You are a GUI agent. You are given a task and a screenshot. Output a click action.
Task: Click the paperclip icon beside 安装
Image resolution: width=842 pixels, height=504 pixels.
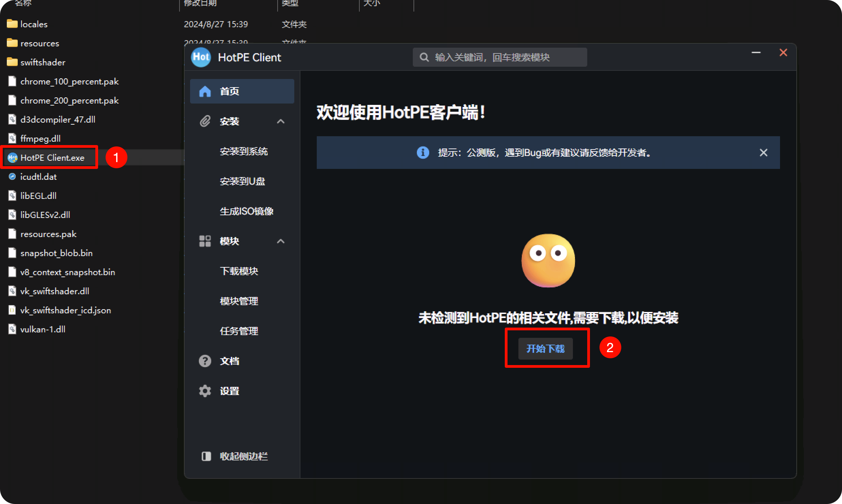click(x=205, y=121)
